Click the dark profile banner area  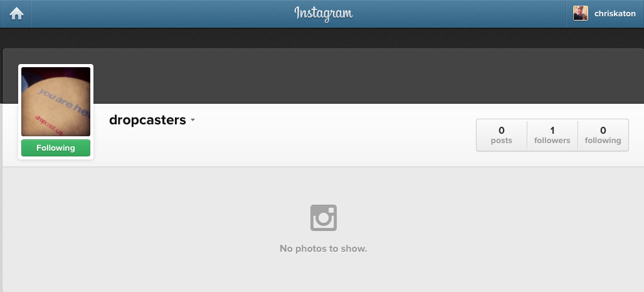[x=366, y=76]
